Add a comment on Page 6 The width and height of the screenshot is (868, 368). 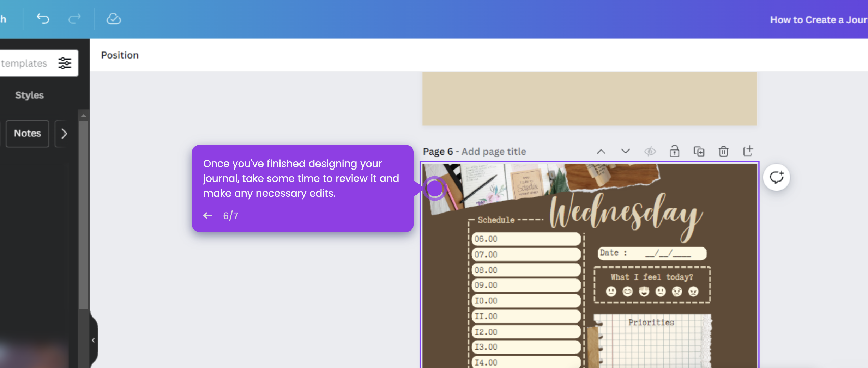tap(776, 177)
